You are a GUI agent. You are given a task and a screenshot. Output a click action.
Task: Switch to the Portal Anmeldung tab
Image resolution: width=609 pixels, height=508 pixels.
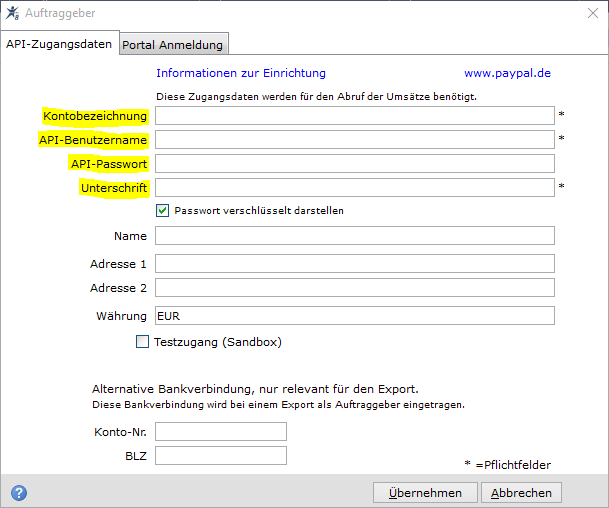tap(173, 45)
